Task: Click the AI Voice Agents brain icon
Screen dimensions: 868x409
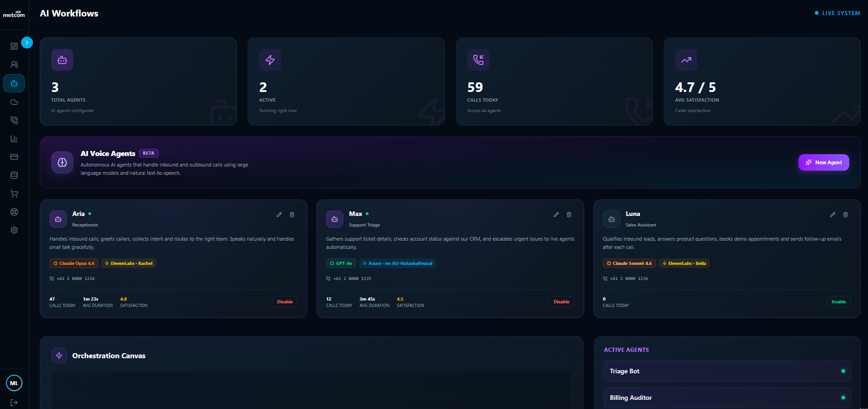Action: coord(62,162)
